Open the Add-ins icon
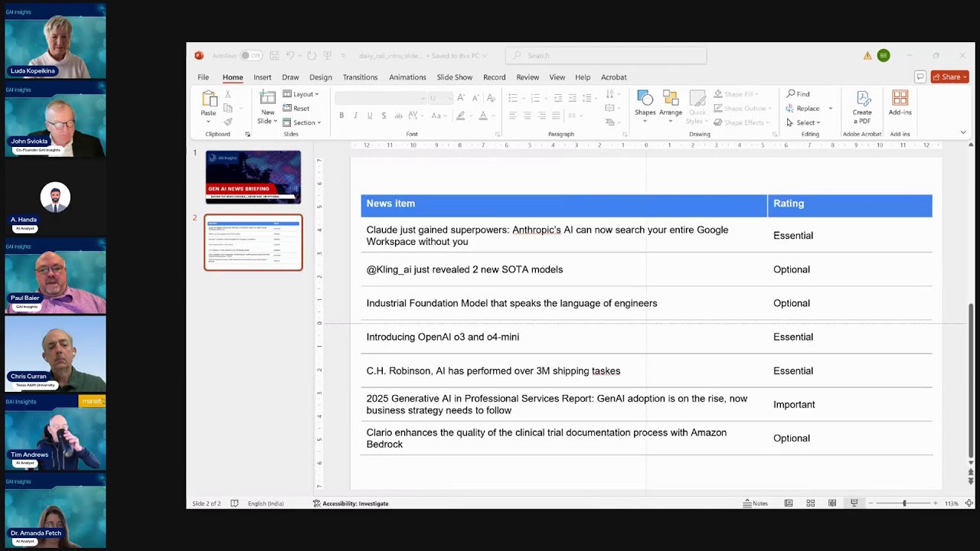The width and height of the screenshot is (980, 551). [900, 98]
